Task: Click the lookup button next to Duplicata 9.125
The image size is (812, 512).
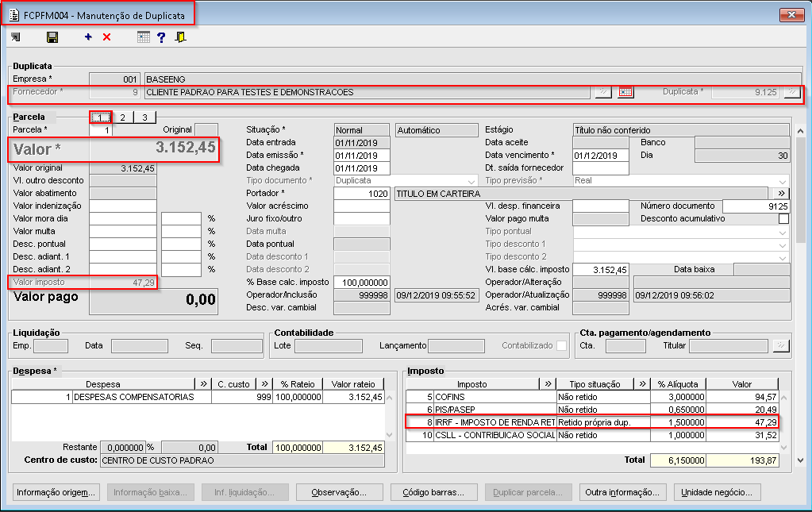Action: tap(791, 92)
